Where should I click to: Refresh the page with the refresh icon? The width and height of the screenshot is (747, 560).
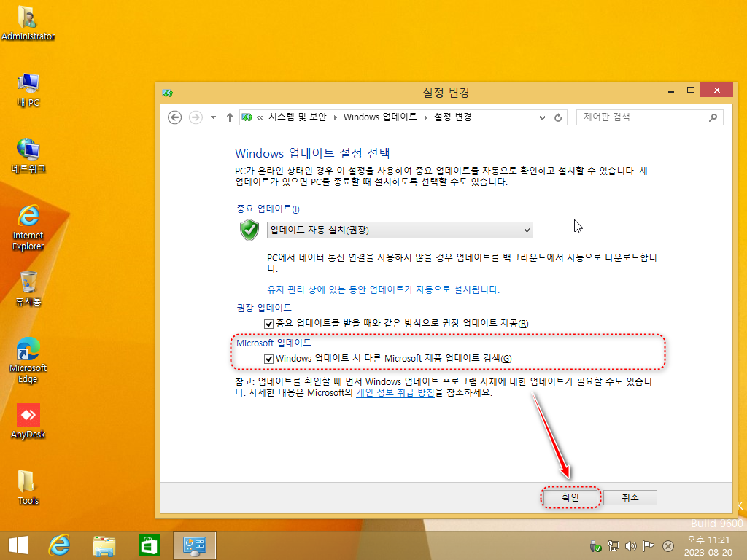[558, 117]
